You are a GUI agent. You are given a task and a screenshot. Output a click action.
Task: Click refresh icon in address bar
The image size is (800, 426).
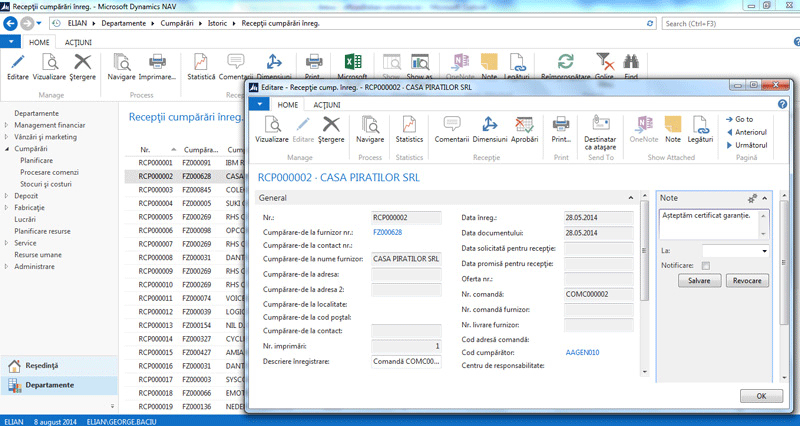coord(650,23)
